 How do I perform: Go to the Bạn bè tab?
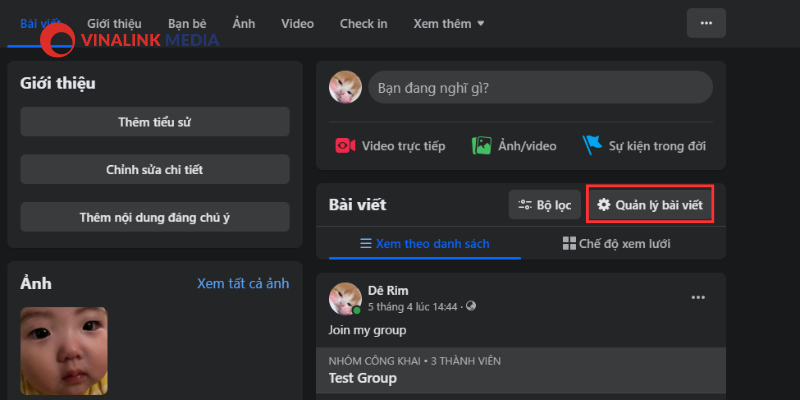(x=187, y=23)
